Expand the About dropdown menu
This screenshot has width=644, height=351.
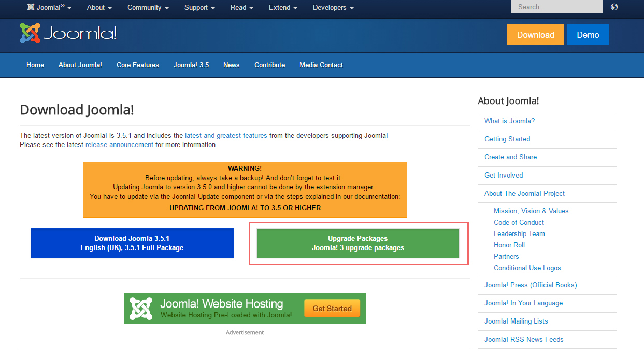tap(99, 7)
